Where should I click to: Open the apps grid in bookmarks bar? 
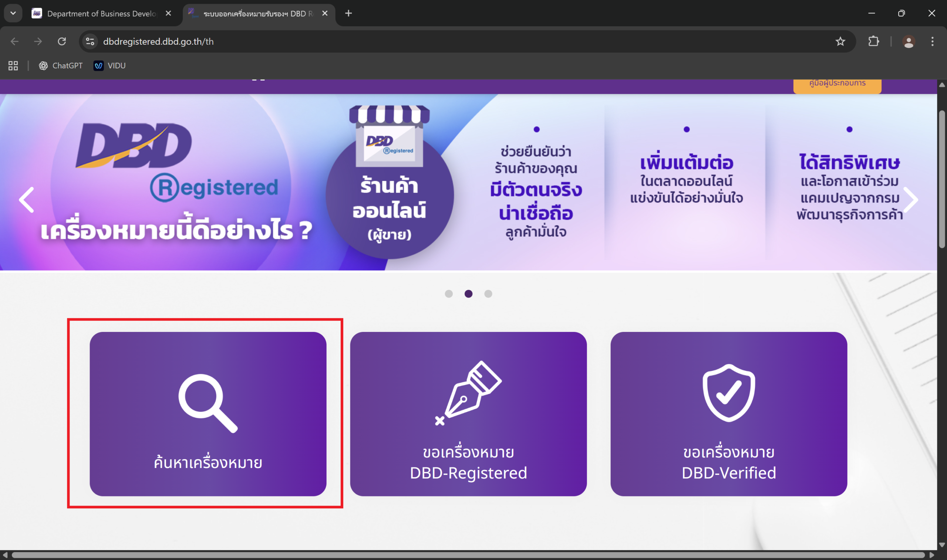[x=13, y=66]
